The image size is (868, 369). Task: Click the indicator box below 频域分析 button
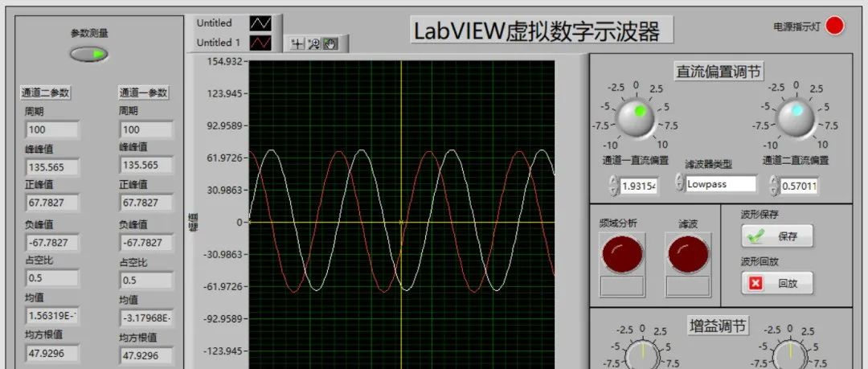point(622,286)
